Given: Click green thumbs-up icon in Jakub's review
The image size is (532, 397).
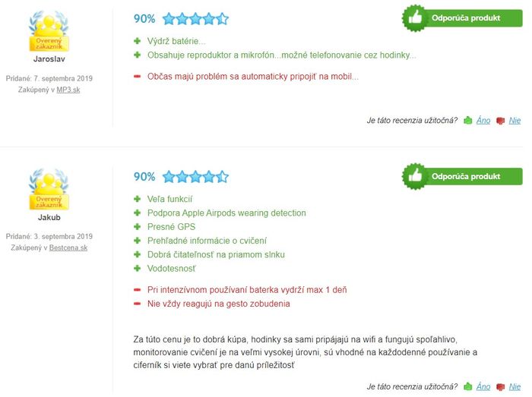Looking at the screenshot, I should pos(468,386).
